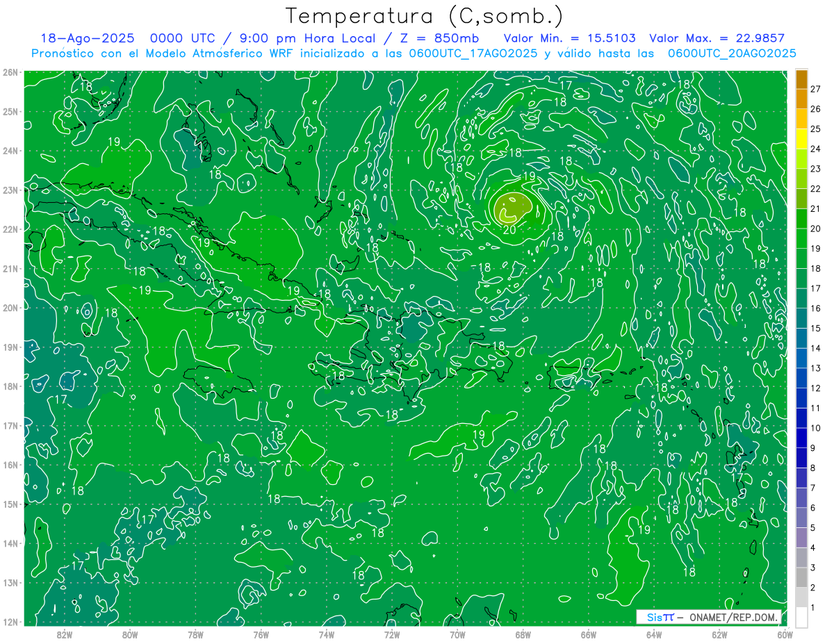
Task: Click the white bottom swatch of the legend
Action: coord(801,617)
